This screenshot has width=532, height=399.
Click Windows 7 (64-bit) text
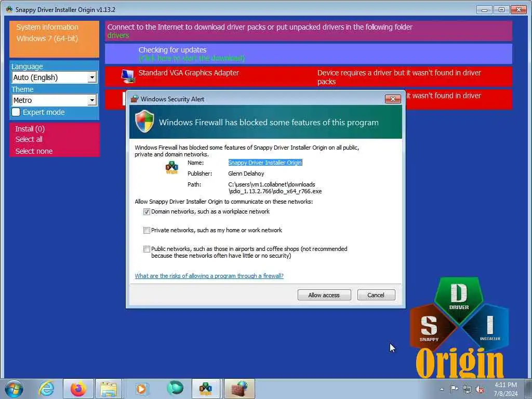click(47, 38)
